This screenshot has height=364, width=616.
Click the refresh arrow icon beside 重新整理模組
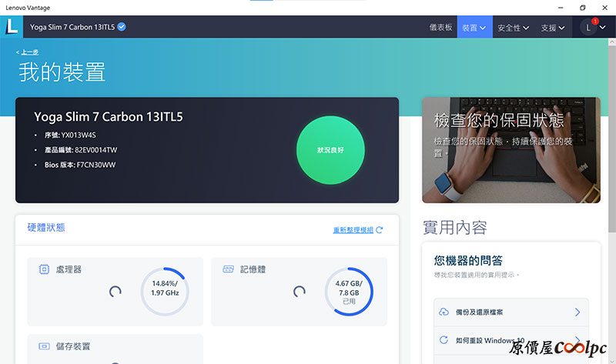point(379,230)
